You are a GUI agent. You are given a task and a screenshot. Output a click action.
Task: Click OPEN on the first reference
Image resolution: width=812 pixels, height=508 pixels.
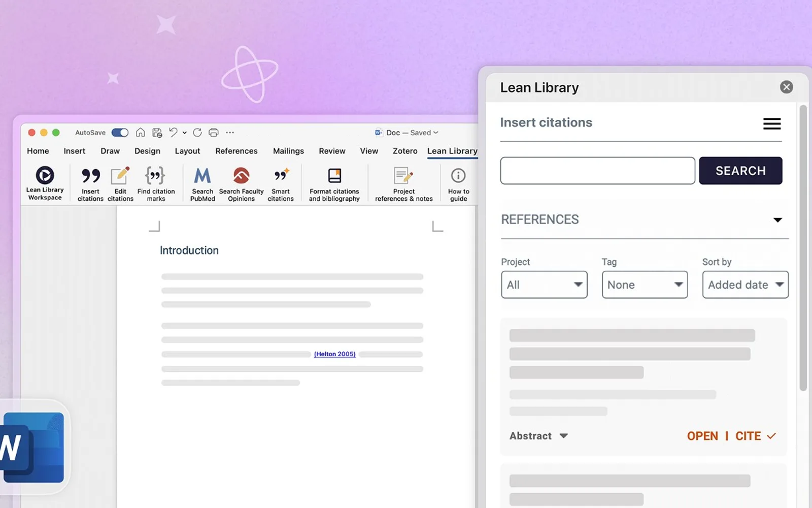(702, 436)
